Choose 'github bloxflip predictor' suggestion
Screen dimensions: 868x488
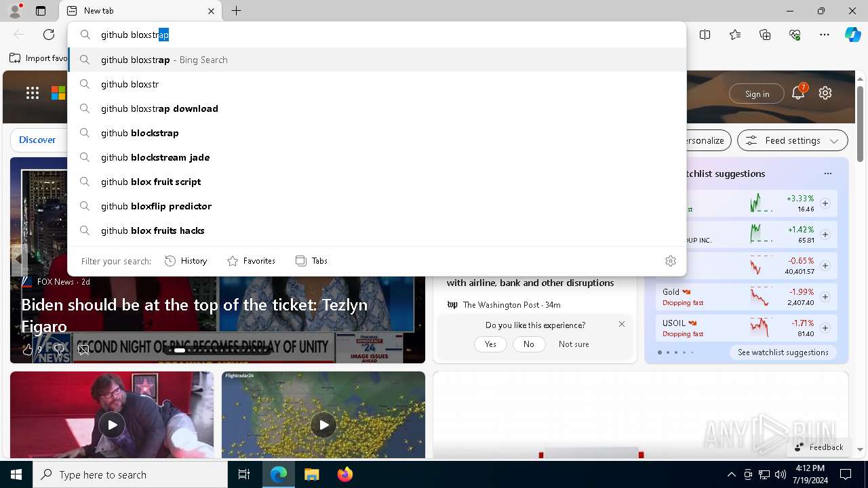point(377,206)
